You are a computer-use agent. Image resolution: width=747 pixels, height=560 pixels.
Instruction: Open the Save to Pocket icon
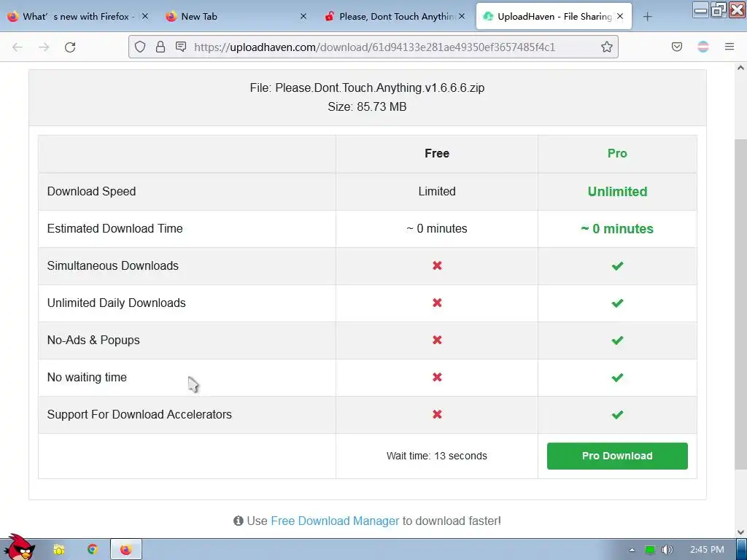(x=676, y=47)
